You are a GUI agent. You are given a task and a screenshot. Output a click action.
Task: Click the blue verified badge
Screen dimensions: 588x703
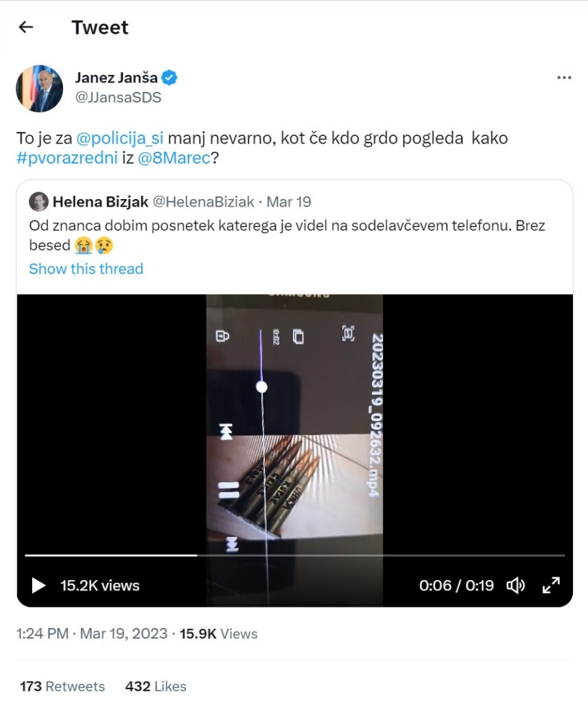[170, 78]
